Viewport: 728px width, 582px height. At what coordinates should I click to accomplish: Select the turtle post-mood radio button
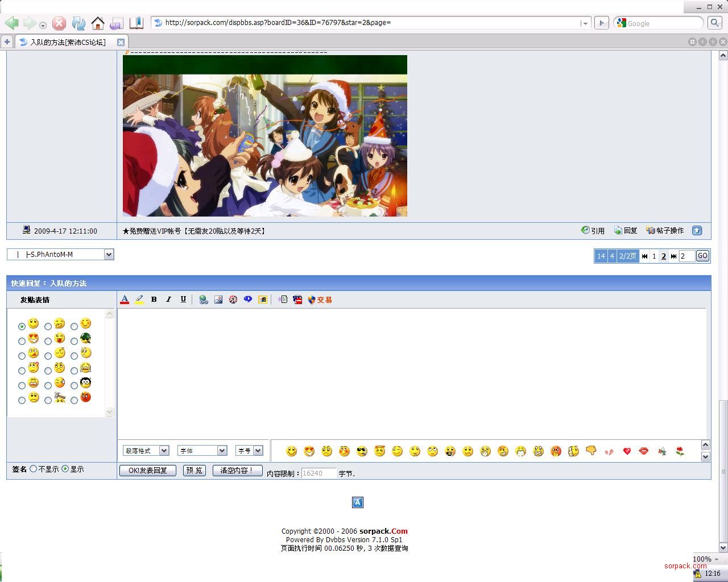point(75,342)
